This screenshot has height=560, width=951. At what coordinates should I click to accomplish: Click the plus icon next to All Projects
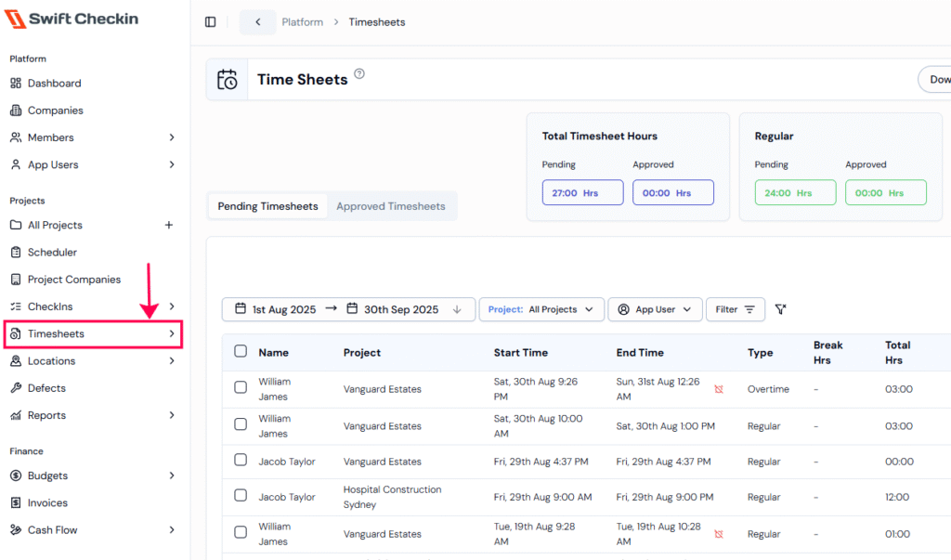point(169,225)
